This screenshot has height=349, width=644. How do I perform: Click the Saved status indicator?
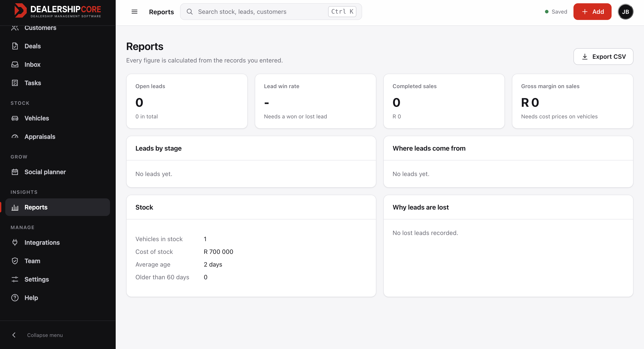[x=556, y=12]
